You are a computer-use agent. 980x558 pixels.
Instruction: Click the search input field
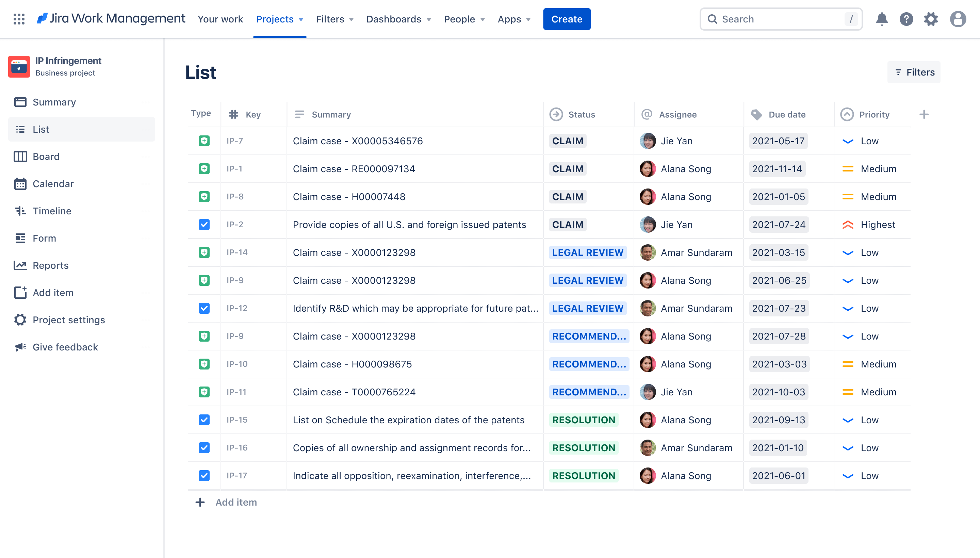tap(782, 19)
